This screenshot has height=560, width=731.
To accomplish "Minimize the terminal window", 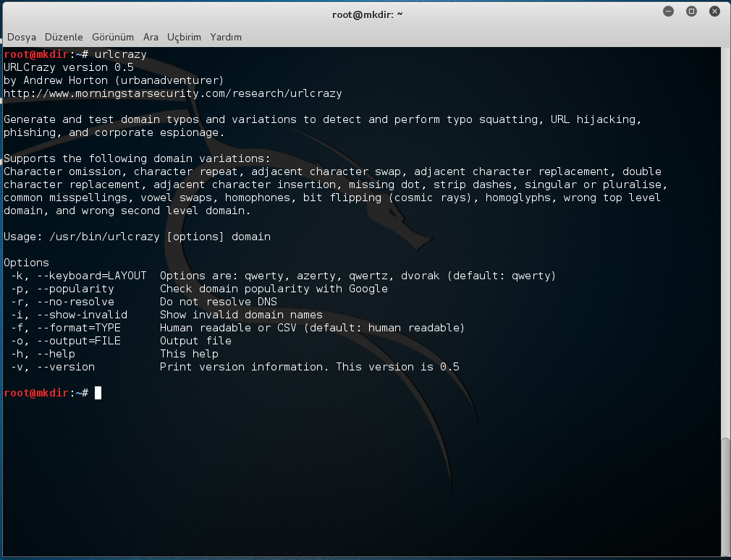I will (x=669, y=12).
